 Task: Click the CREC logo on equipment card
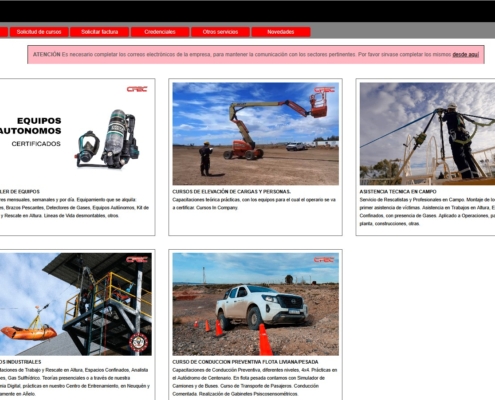[137, 89]
